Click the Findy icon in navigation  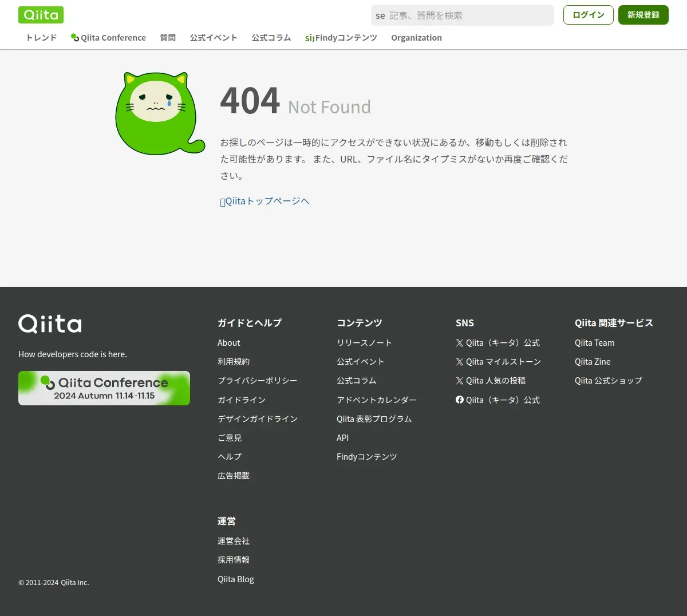point(310,38)
